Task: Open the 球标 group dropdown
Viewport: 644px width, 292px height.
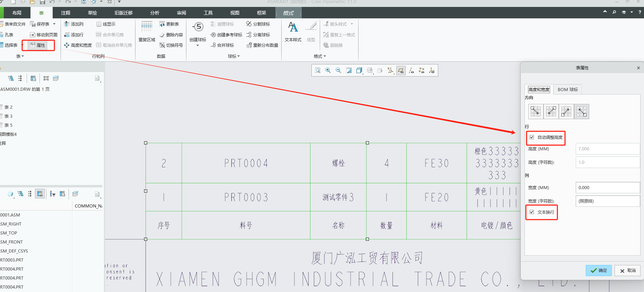Action: tap(238, 56)
